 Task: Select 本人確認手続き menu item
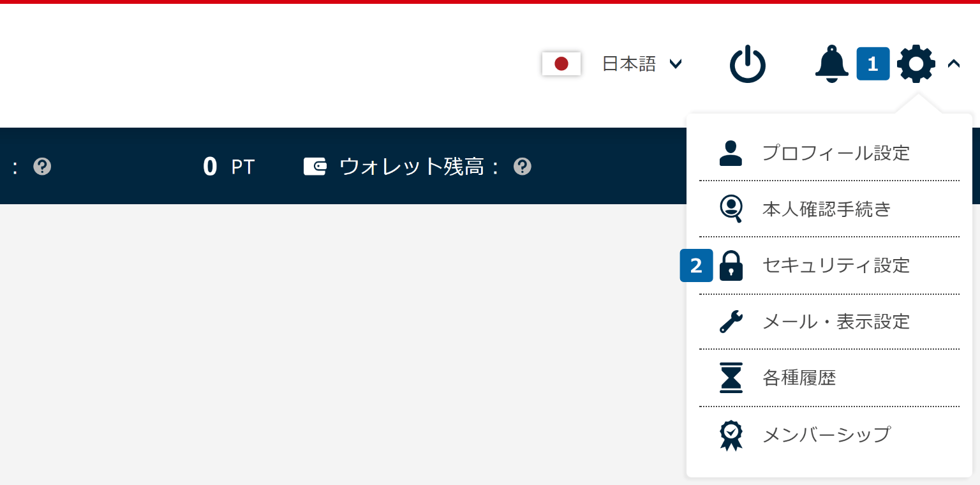click(x=829, y=209)
